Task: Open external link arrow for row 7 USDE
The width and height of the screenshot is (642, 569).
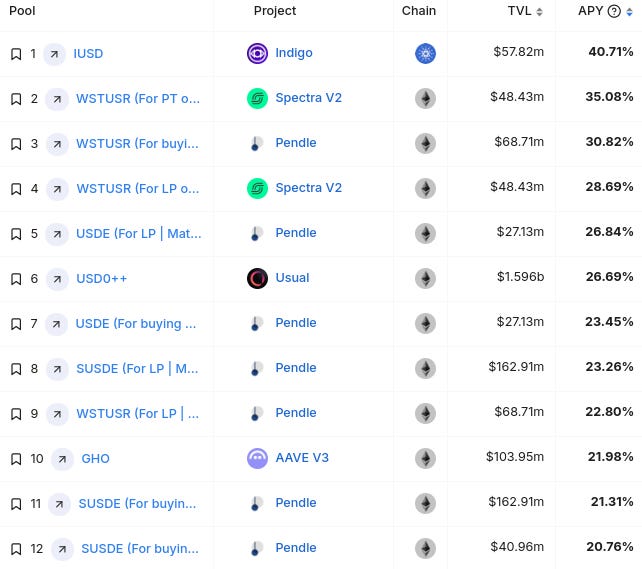Action: click(x=56, y=324)
